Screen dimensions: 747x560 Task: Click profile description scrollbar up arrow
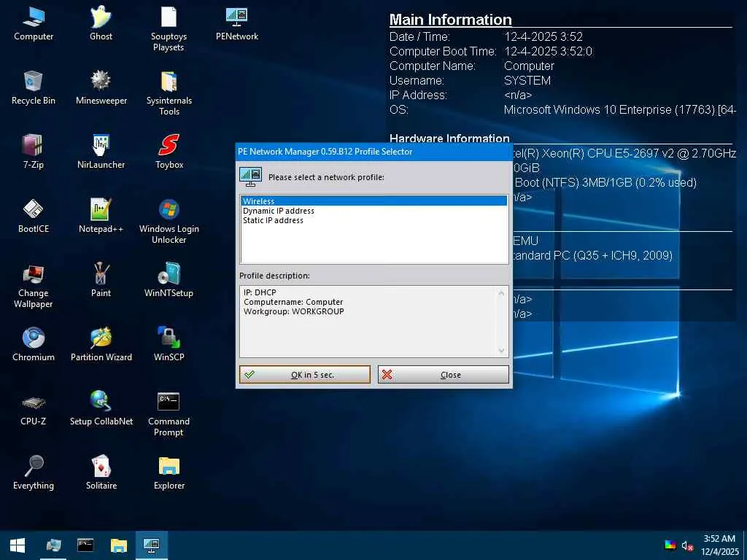click(x=501, y=293)
